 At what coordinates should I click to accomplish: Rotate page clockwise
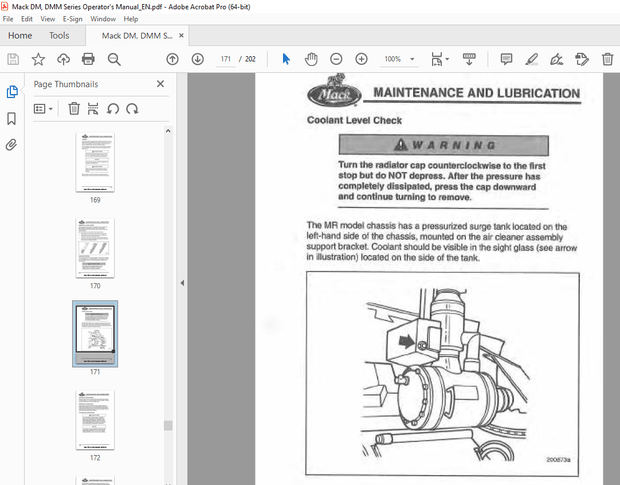click(x=132, y=109)
